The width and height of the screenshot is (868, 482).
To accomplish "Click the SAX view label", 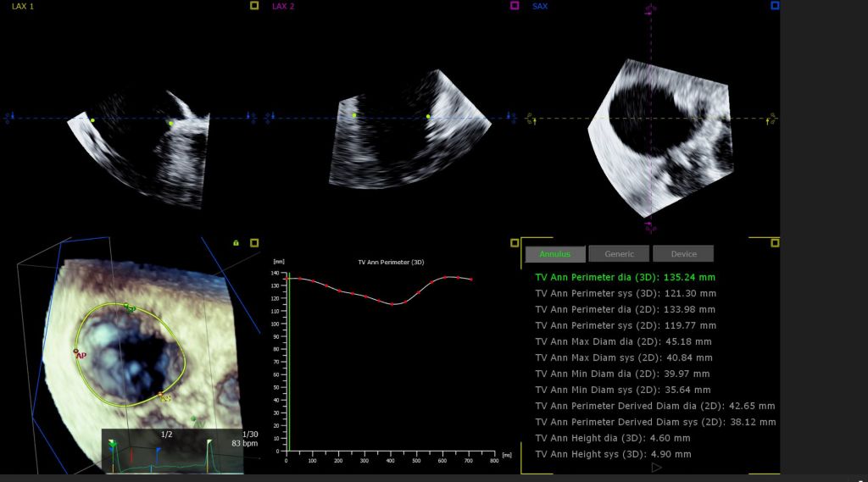I will point(540,6).
